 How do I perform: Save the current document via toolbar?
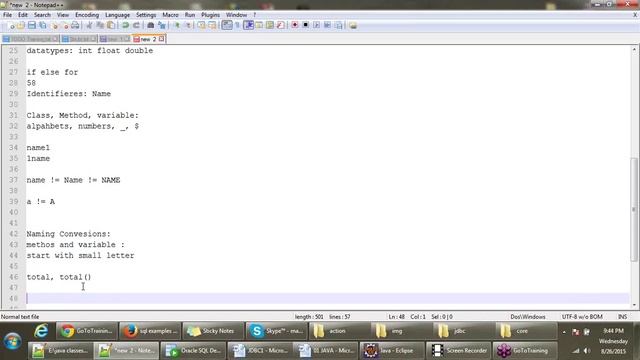point(32,25)
